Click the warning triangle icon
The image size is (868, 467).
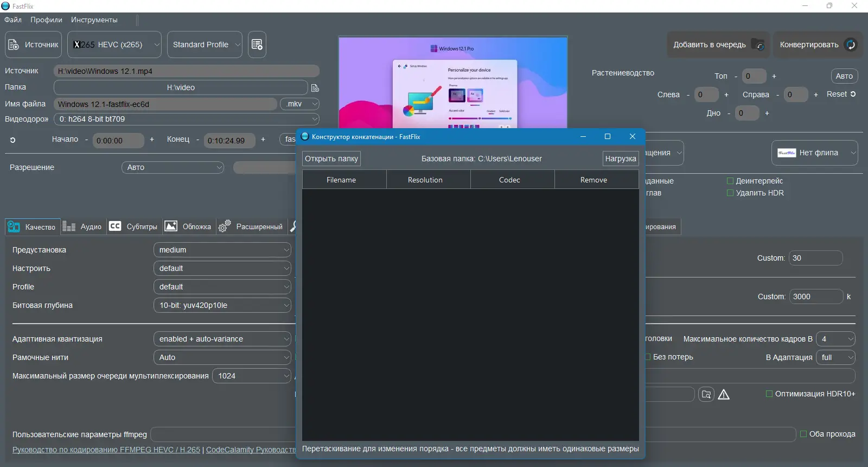pos(724,394)
